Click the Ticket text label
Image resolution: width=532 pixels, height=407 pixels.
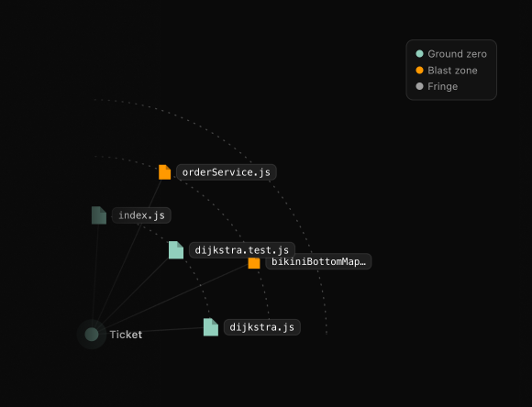(x=126, y=335)
